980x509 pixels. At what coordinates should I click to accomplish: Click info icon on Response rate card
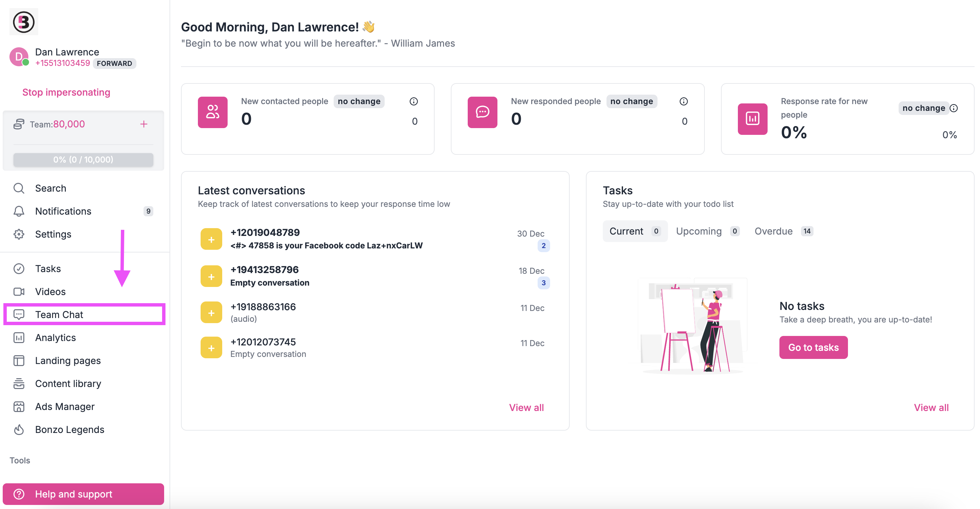pyautogui.click(x=954, y=108)
